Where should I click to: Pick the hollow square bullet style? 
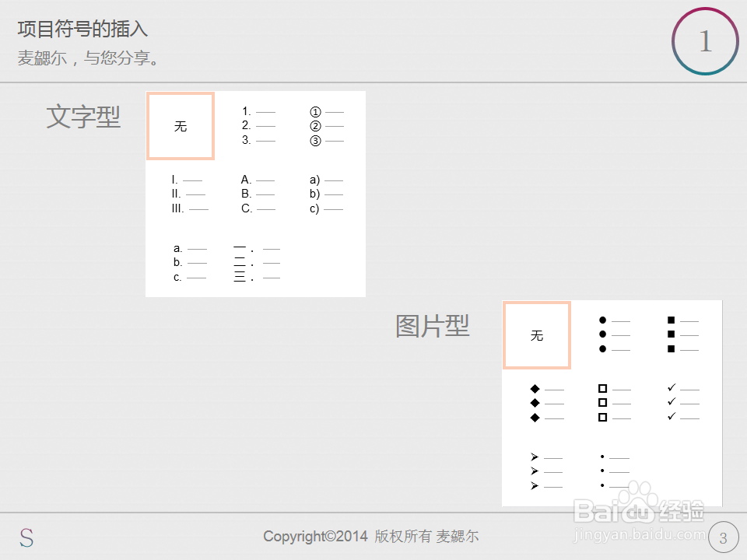coord(615,404)
